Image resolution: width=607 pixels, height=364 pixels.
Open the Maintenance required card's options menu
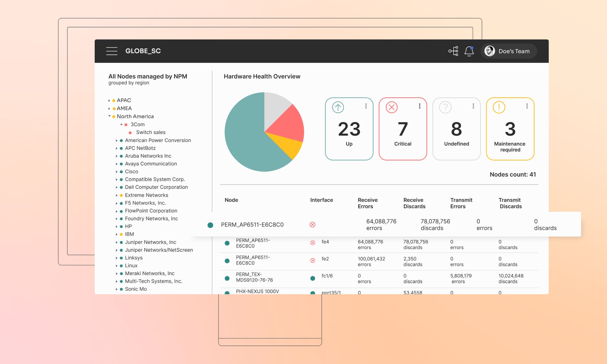click(x=527, y=106)
